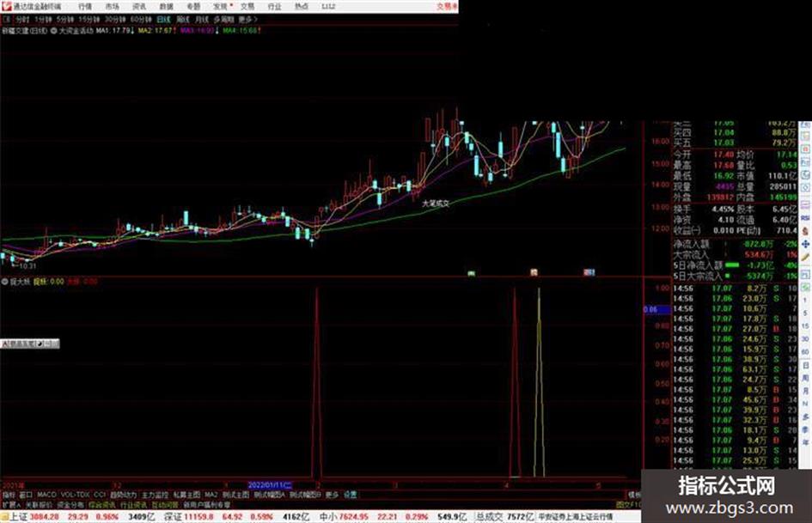This screenshot has width=812, height=523.
Task: Open the 资金分布 tab
Action: [x=70, y=504]
